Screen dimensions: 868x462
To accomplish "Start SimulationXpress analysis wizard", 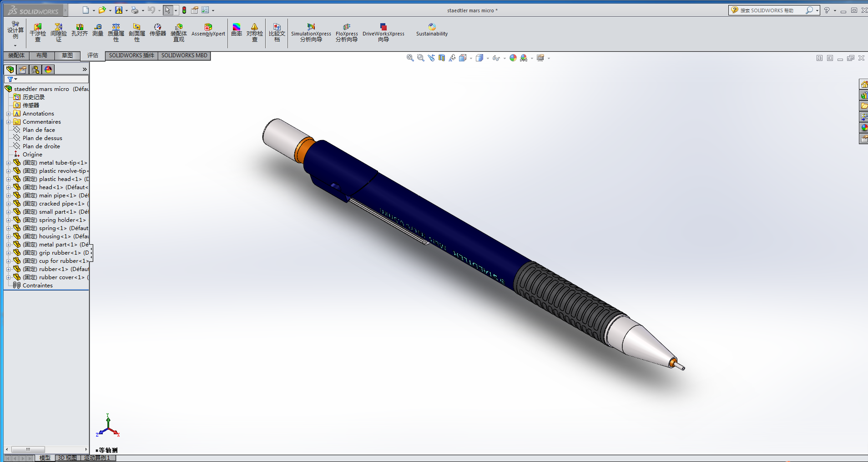I will point(311,33).
